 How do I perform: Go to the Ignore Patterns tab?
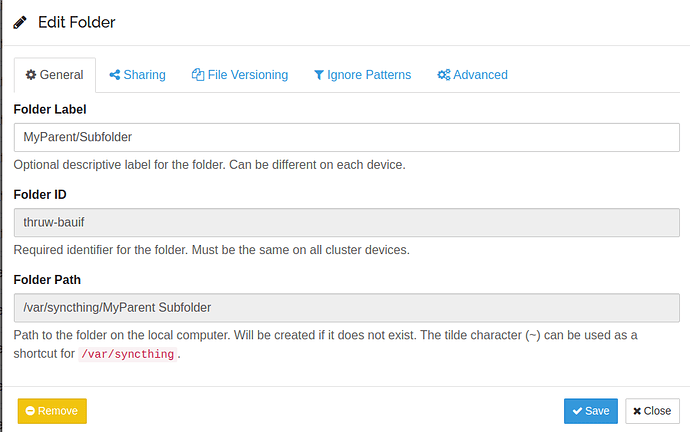coord(362,75)
